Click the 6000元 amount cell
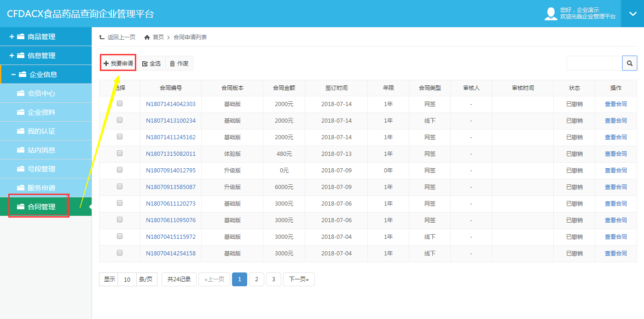Screen dimensions: 644x319 284,187
